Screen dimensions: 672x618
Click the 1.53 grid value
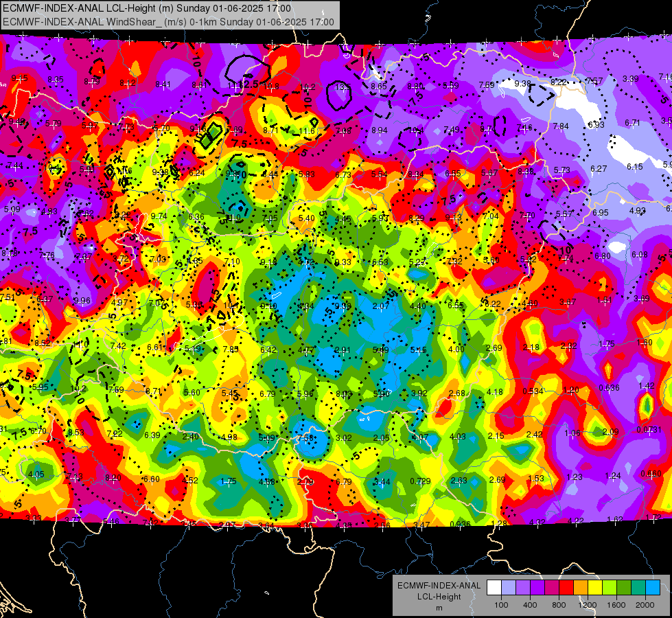535,478
